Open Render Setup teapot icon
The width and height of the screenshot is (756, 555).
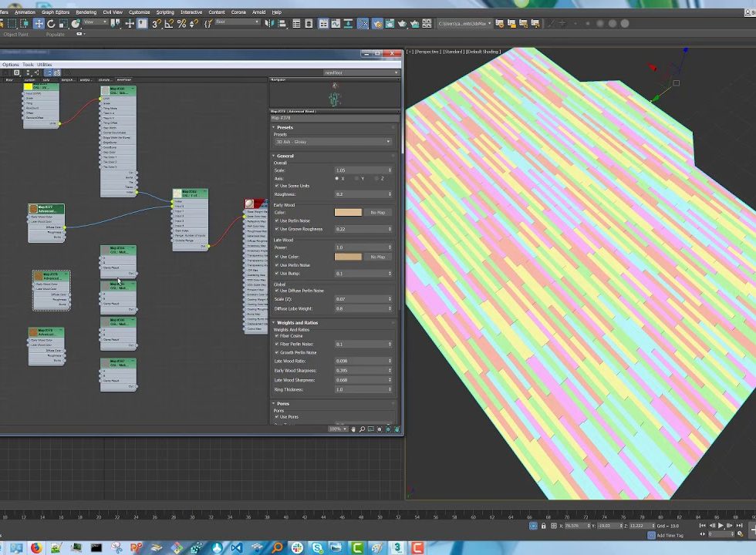click(x=377, y=23)
